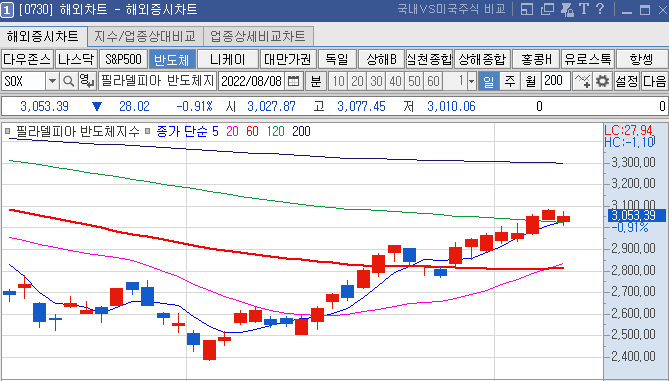669x381 pixels.
Task: Click the open price 3,027.87
Action: click(x=271, y=106)
